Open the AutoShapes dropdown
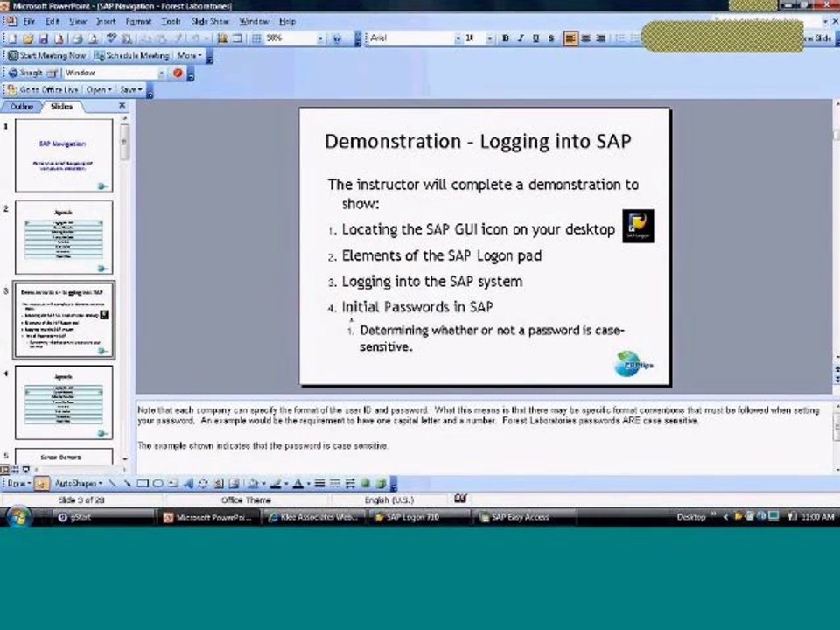Image resolution: width=840 pixels, height=630 pixels. 78,484
